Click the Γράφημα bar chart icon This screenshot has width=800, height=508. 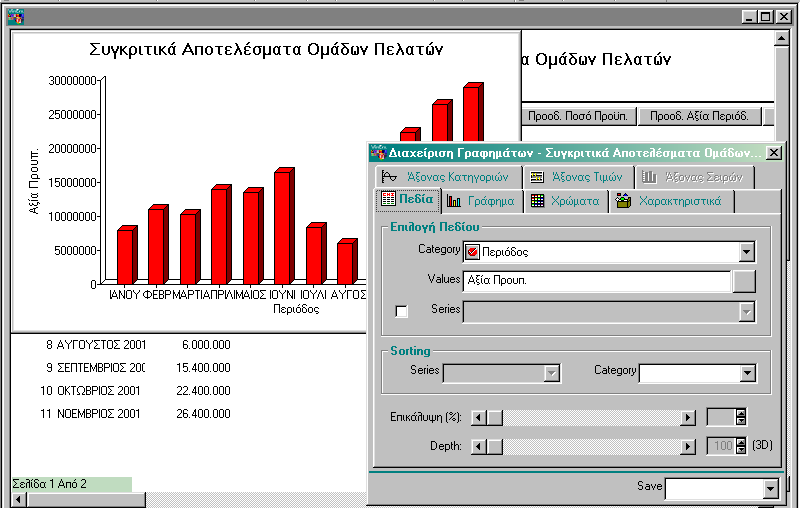click(x=454, y=201)
